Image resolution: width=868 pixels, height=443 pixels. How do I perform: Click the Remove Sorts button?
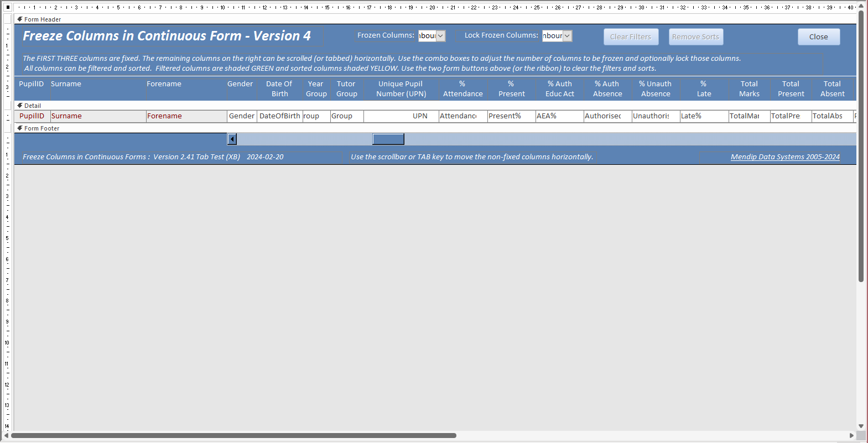click(696, 37)
